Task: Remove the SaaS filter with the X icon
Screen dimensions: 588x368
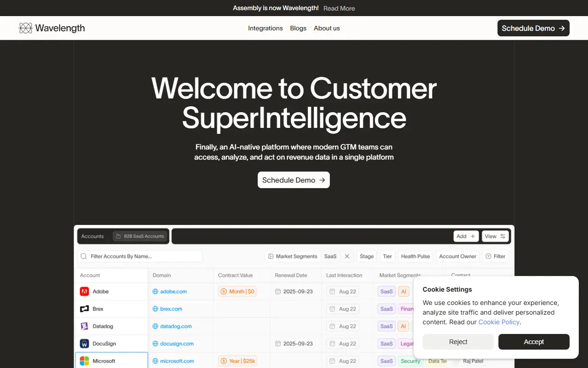Action: (347, 256)
